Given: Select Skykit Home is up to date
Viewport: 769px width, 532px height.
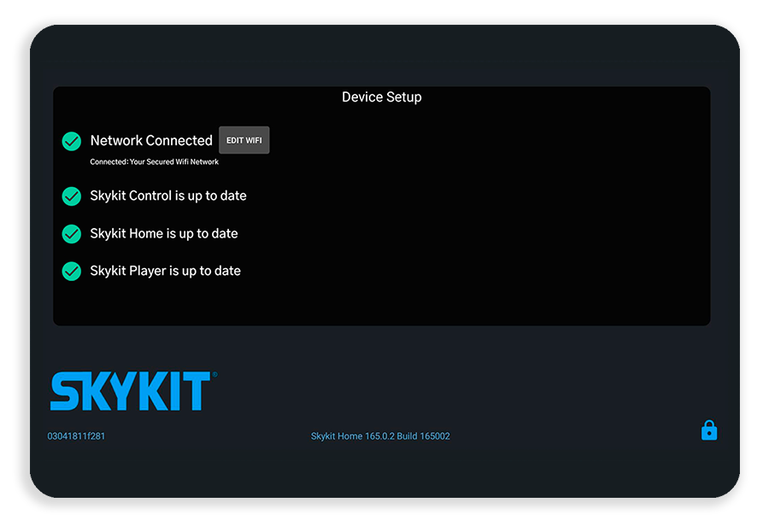Looking at the screenshot, I should tap(164, 233).
